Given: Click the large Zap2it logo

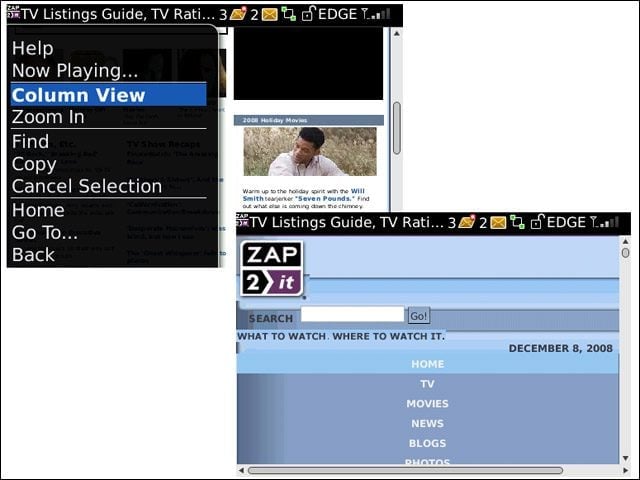Looking at the screenshot, I should coord(272,269).
